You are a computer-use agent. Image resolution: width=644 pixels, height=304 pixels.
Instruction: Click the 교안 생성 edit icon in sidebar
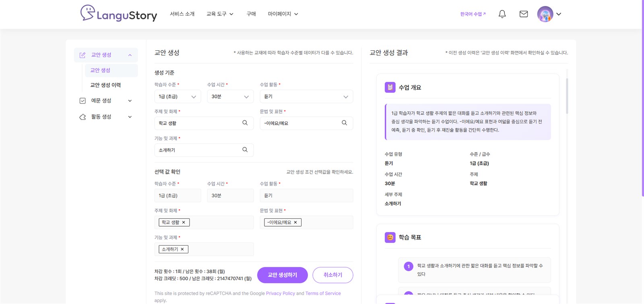click(x=83, y=55)
